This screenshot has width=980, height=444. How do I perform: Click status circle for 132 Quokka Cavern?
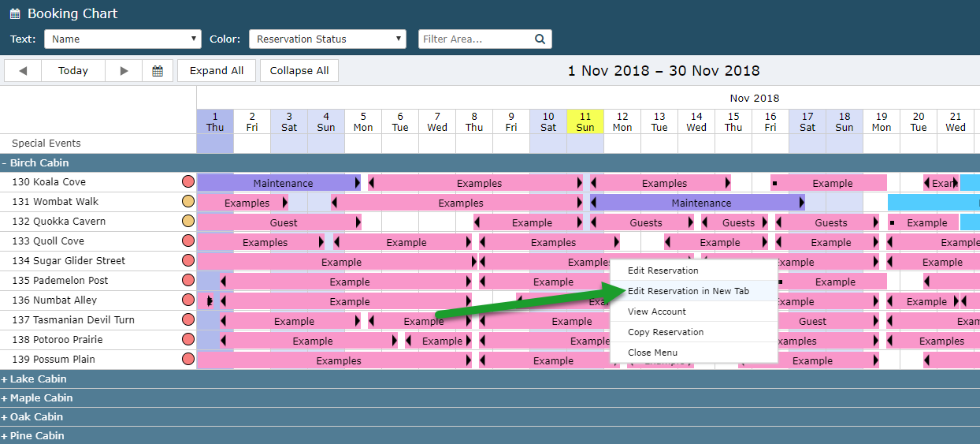[x=188, y=222]
